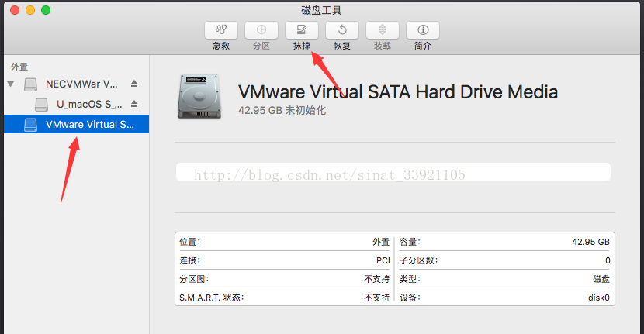Click the 子分区数 value 0

click(608, 260)
